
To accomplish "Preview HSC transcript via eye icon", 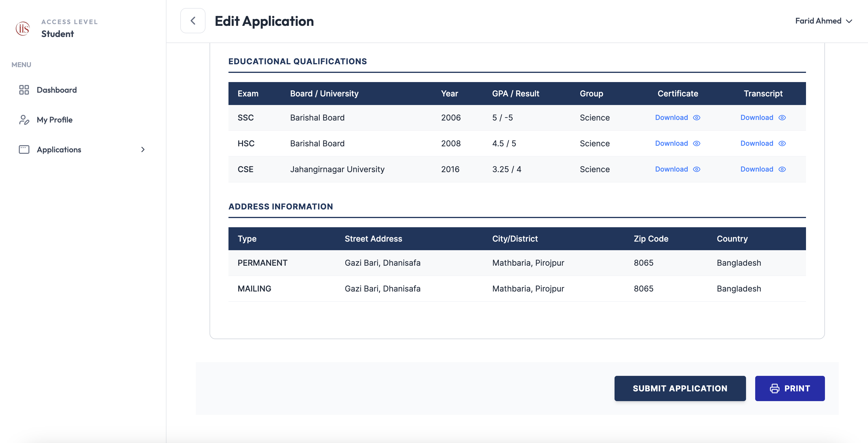I will coord(782,143).
